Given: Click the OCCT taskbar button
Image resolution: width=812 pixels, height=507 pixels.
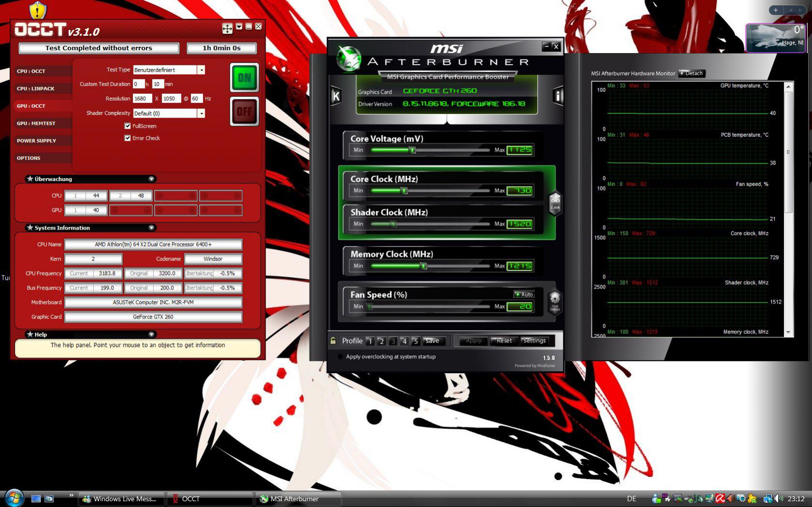Looking at the screenshot, I should (210, 499).
